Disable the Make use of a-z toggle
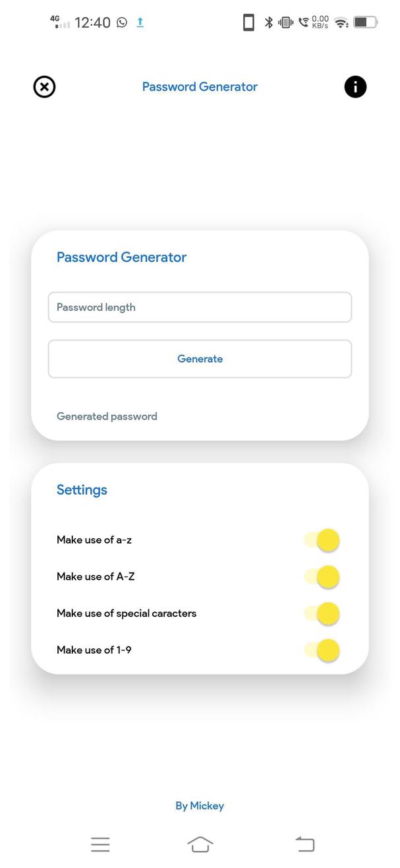 (x=323, y=540)
